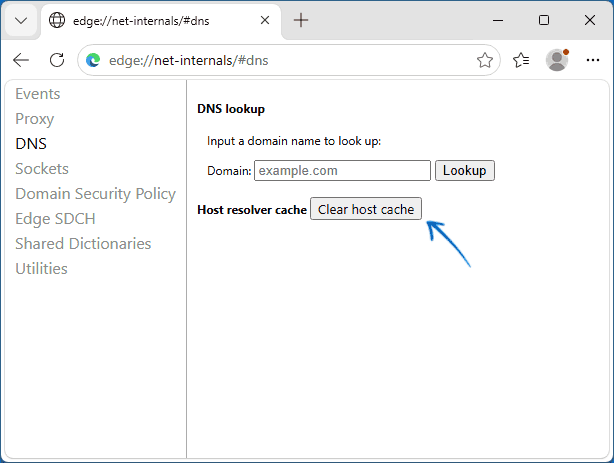Click 'Input a domain name to look up:' text
Screen dimensions: 614x463
294,141
